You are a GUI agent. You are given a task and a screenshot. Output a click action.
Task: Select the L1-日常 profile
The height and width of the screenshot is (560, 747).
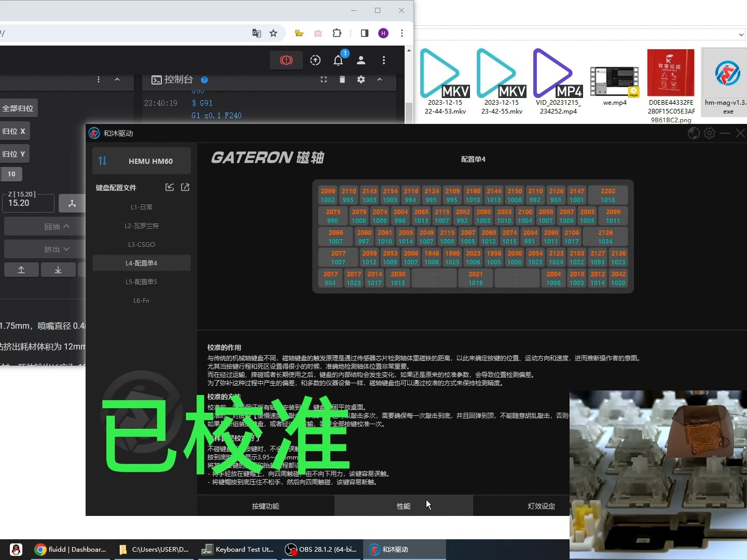click(142, 207)
